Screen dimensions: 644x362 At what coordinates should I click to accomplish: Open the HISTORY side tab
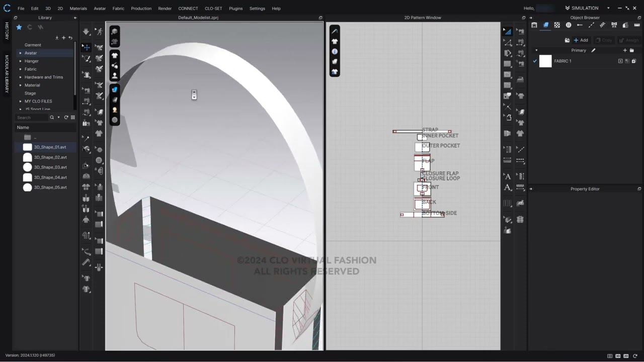[7, 31]
